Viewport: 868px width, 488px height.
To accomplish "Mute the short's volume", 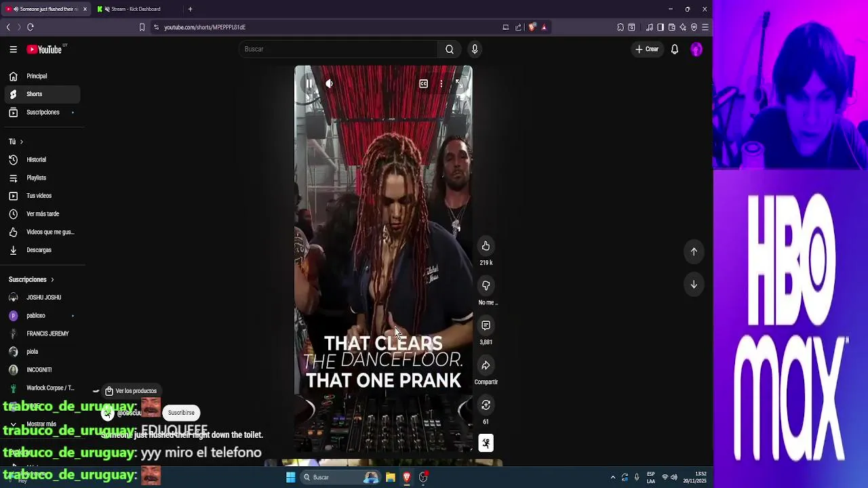I will [x=329, y=84].
